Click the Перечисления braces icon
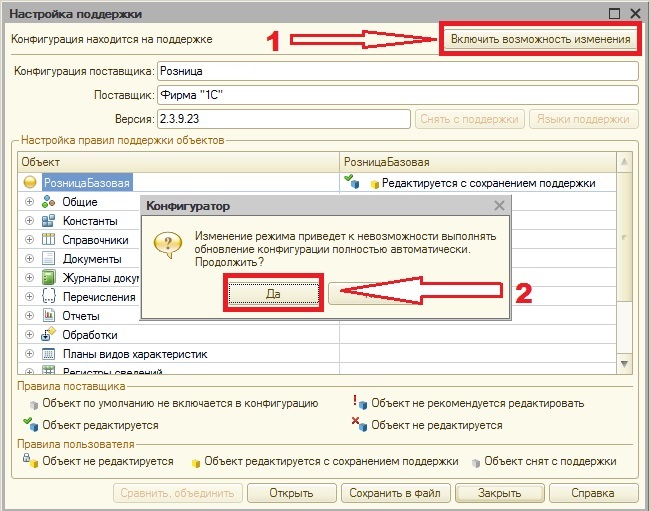The image size is (651, 511). point(49,296)
